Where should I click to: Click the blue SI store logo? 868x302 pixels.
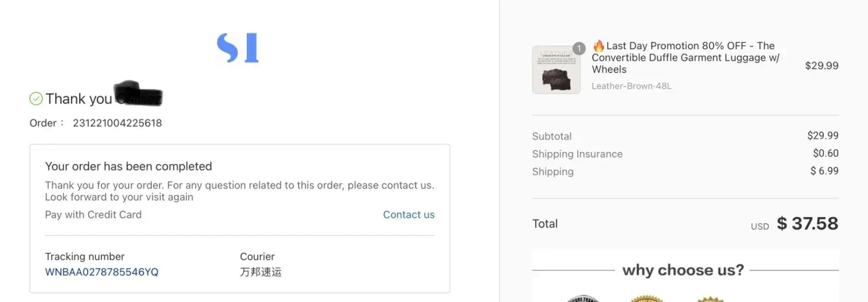(238, 48)
